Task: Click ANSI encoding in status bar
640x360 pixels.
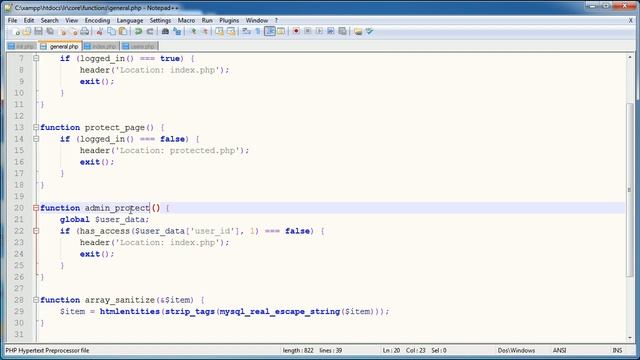Action: tap(559, 350)
